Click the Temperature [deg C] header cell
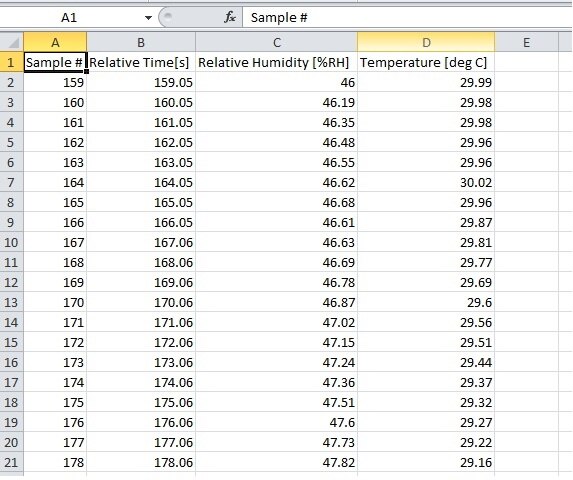Screen dimensions: 573x480 click(x=426, y=62)
